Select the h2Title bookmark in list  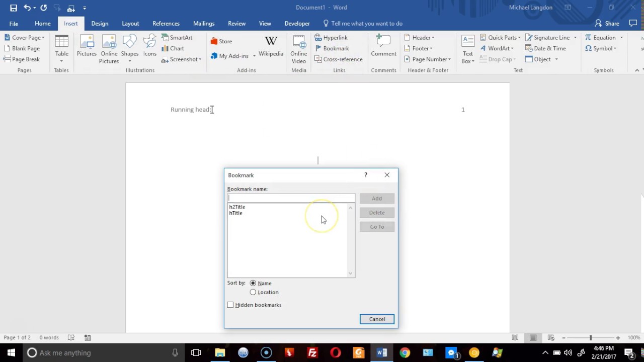[x=237, y=207]
